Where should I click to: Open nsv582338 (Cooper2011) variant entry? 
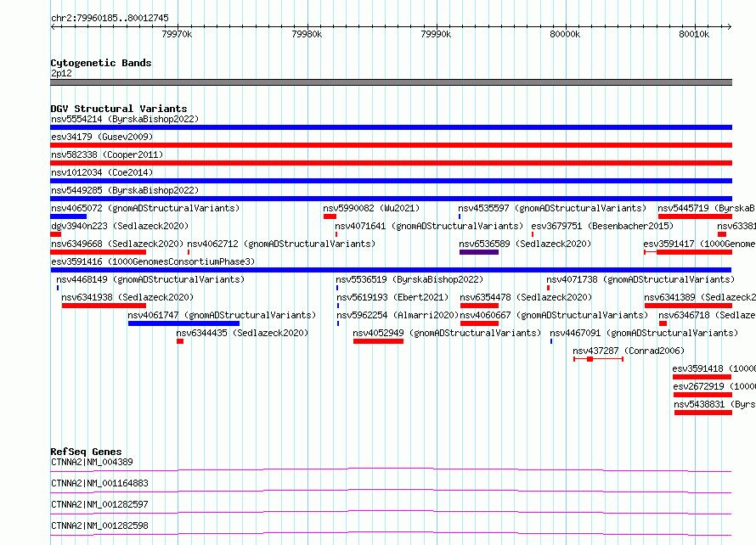(107, 155)
